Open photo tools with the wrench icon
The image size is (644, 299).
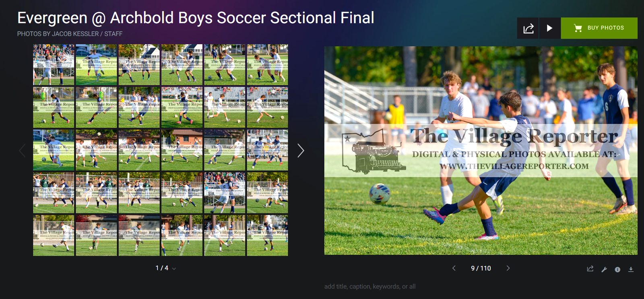[604, 269]
